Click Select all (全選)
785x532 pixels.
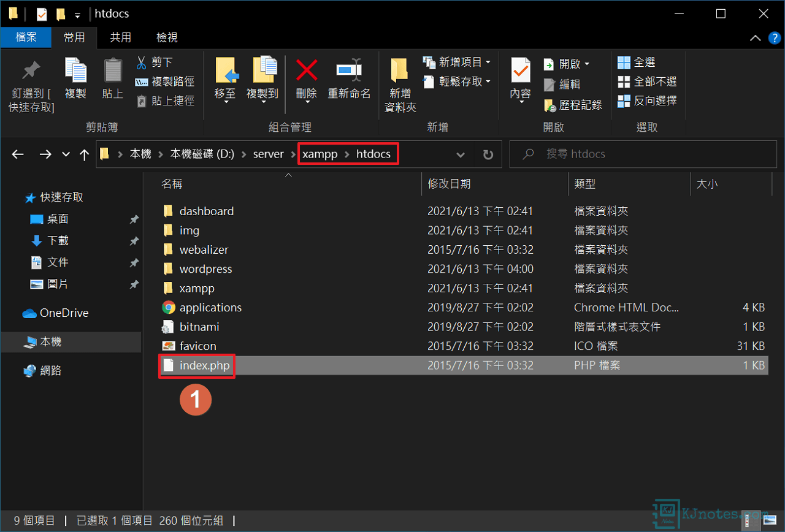click(637, 63)
